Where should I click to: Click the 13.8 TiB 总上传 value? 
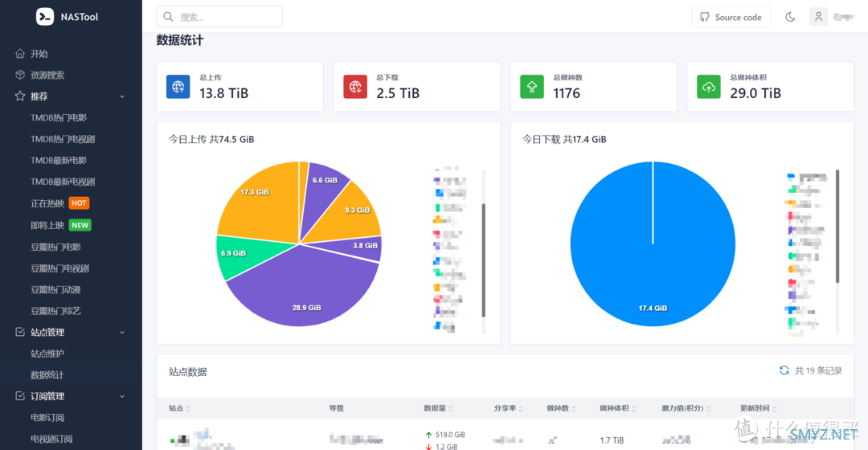pyautogui.click(x=223, y=93)
